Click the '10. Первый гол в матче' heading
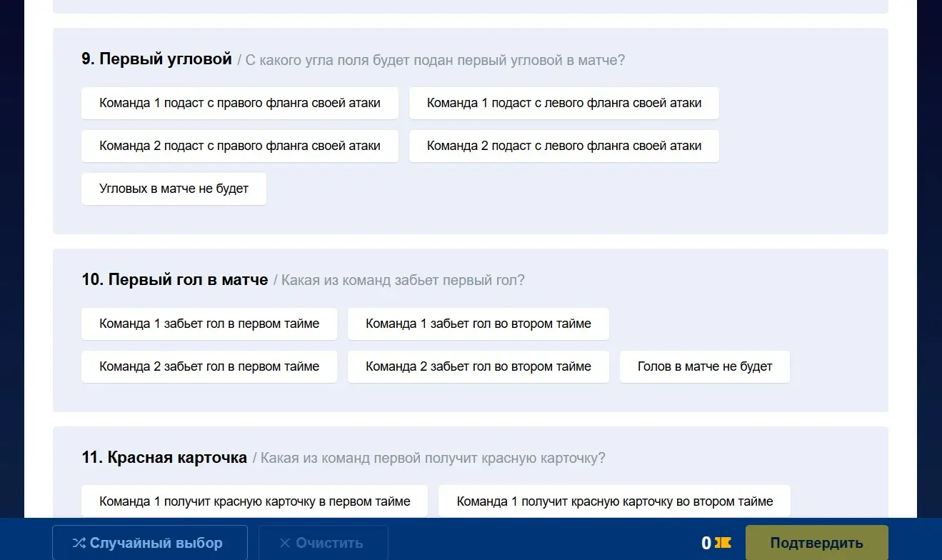The image size is (942, 560). 175,280
